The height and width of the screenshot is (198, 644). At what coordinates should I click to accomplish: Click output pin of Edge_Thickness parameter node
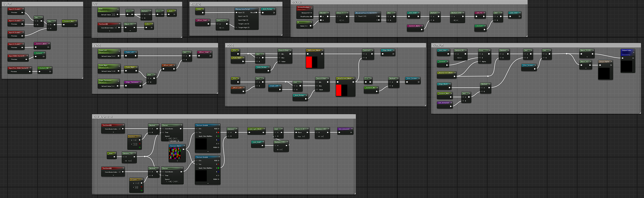118,86
